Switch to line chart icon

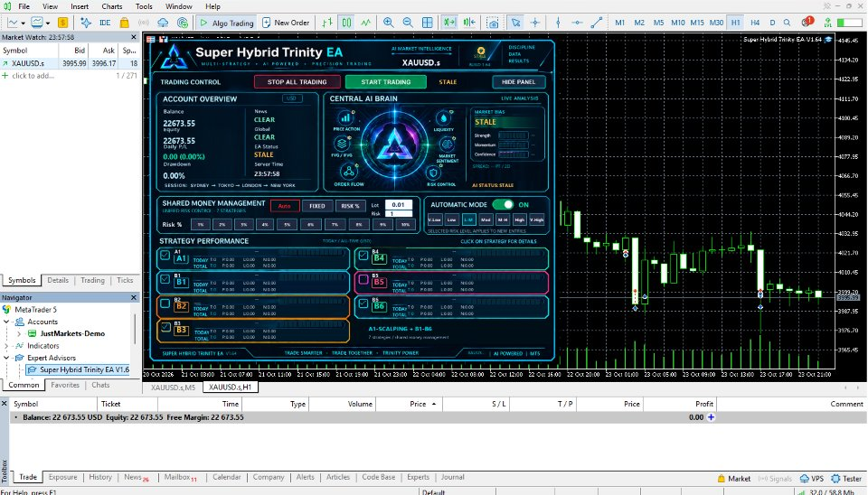(366, 23)
